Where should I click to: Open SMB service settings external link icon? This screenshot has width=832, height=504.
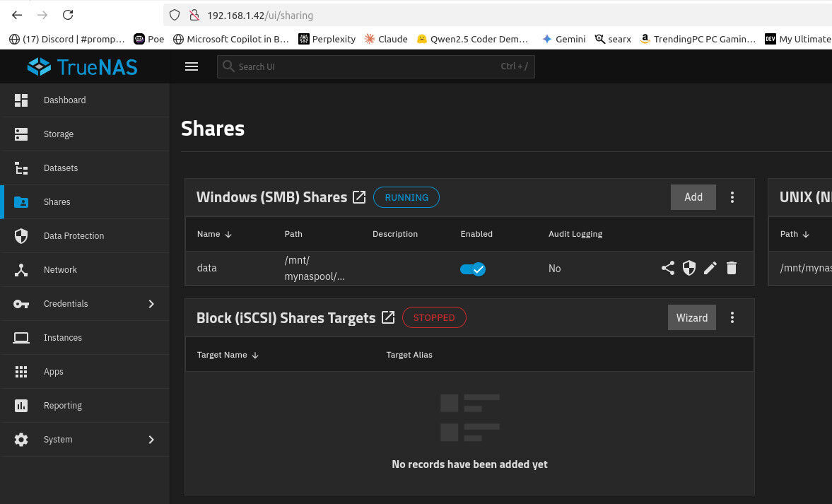pos(359,197)
